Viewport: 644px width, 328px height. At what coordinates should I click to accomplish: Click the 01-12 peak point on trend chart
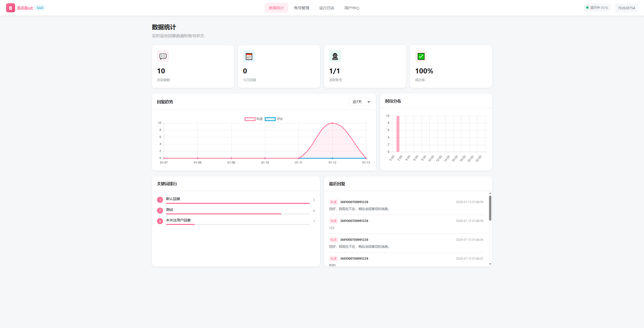pyautogui.click(x=332, y=123)
